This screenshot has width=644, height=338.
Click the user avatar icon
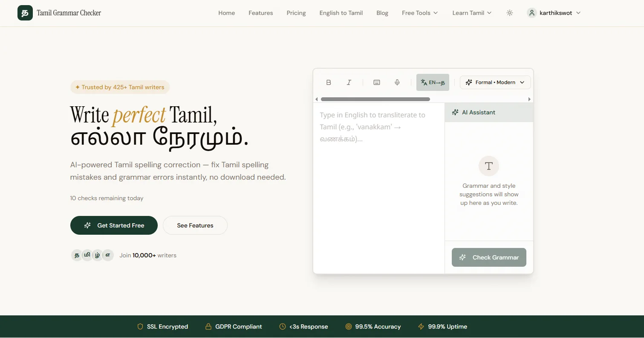(x=531, y=13)
